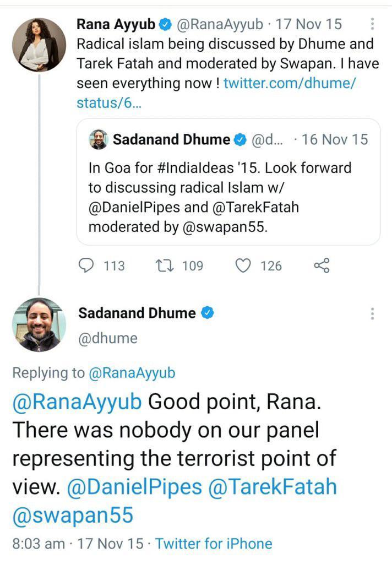Open more options on Sadanand Dhume's reply

[373, 314]
